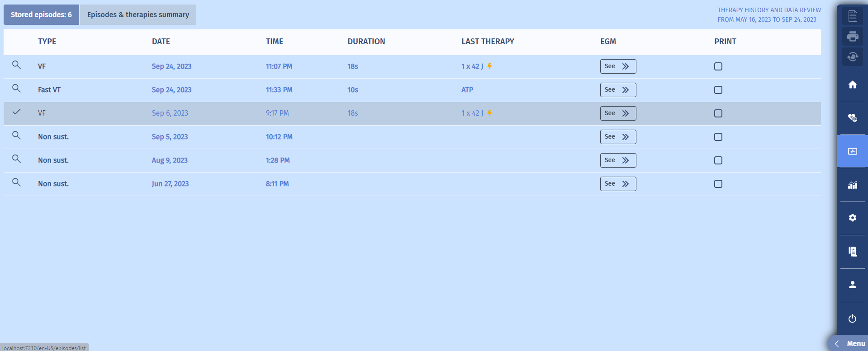Collapse the sidebar with the Menu chevron
This screenshot has width=868, height=351.
837,344
